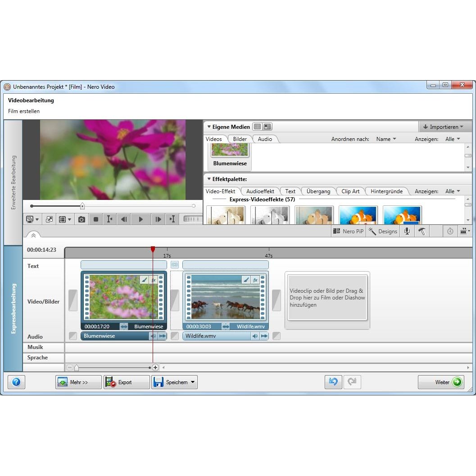
Task: Click the brush icon on Blumenwiese clip
Action: [144, 280]
